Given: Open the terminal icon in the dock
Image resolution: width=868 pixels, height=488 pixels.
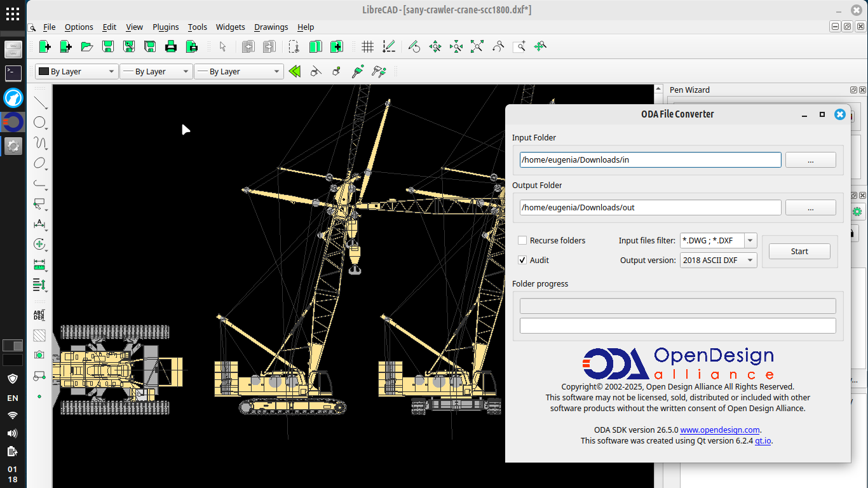Looking at the screenshot, I should tap(13, 73).
